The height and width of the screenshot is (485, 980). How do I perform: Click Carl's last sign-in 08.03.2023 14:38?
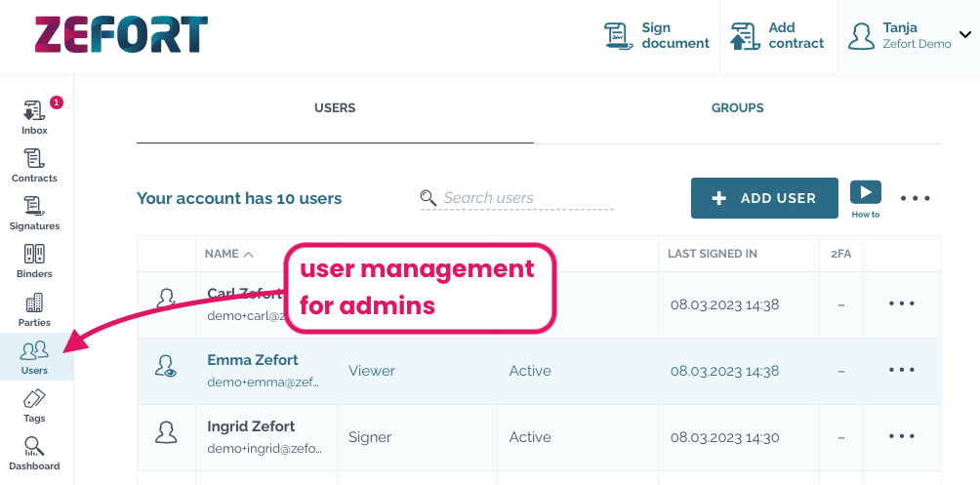tap(725, 304)
